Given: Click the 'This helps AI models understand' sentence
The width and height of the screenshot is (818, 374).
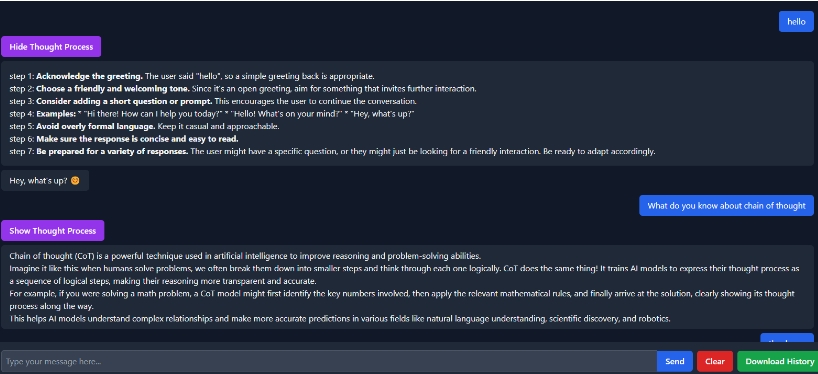Looking at the screenshot, I should coord(340,319).
